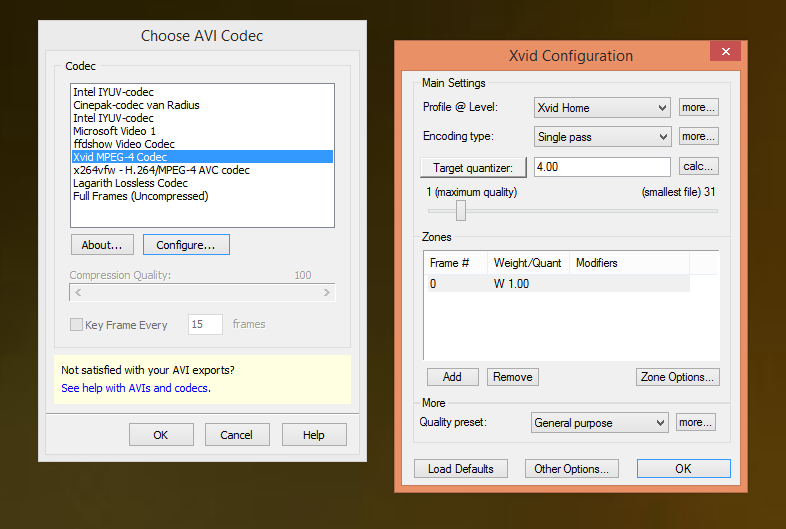Image resolution: width=786 pixels, height=529 pixels.
Task: Select zone row with frame 0
Action: pos(557,284)
